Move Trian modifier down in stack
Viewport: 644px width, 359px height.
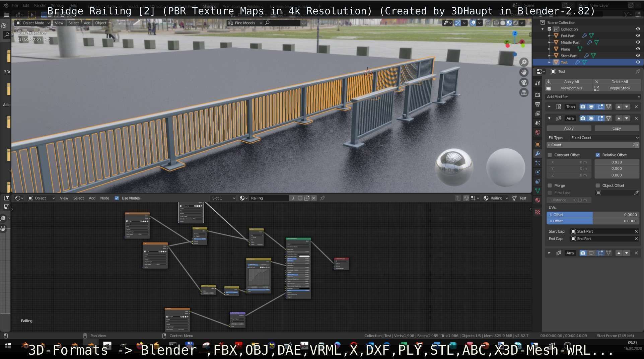tap(627, 106)
